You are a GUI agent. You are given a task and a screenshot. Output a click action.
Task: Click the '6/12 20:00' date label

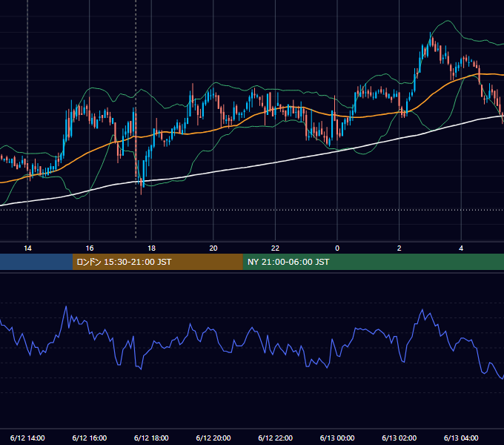[x=213, y=438]
